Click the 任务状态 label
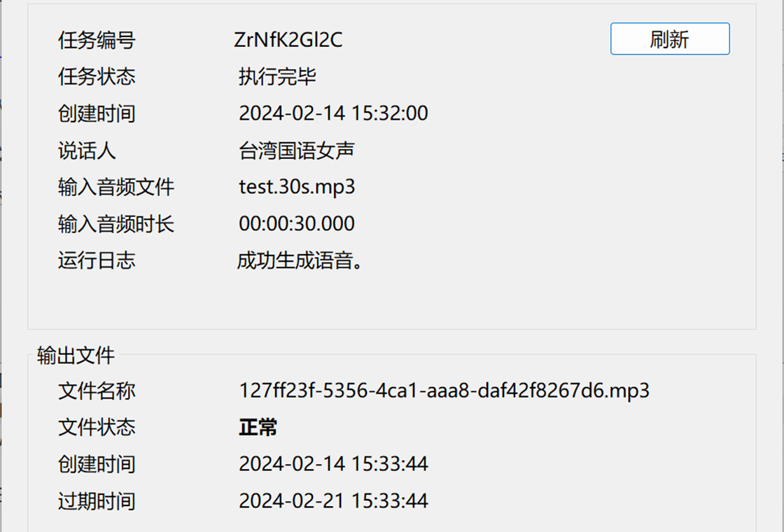The height and width of the screenshot is (532, 784). 97,76
